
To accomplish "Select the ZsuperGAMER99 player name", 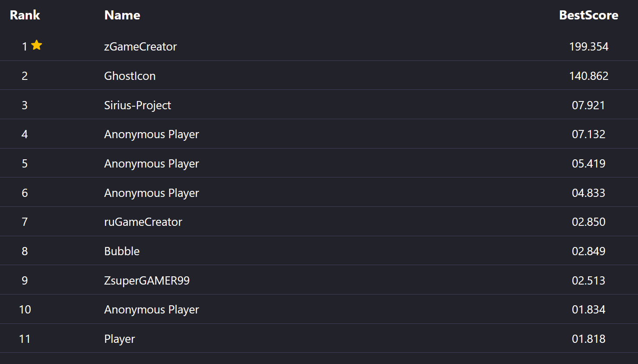I will click(x=147, y=281).
